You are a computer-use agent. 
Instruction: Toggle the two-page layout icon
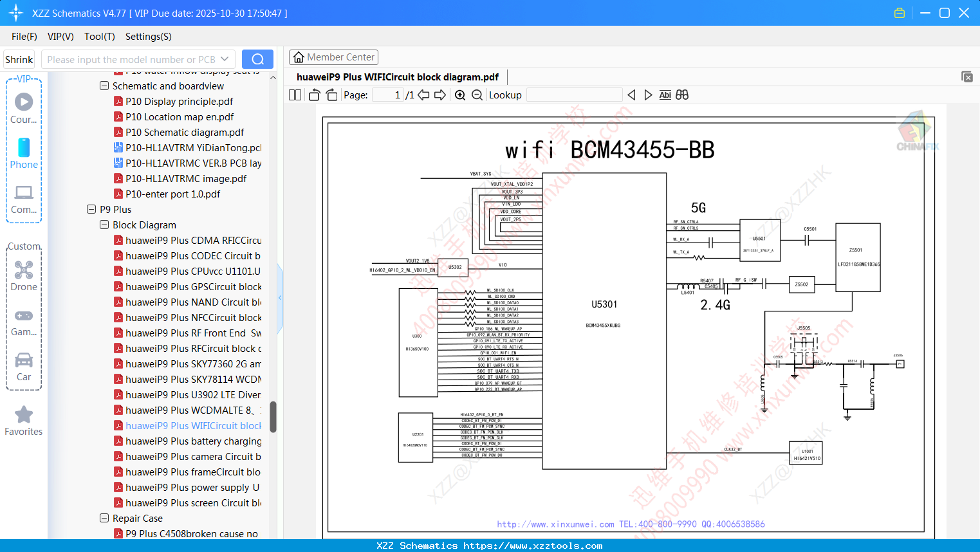295,95
